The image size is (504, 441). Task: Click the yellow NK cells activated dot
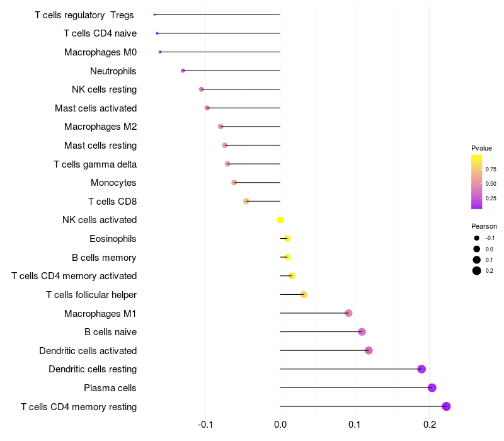[x=280, y=220]
